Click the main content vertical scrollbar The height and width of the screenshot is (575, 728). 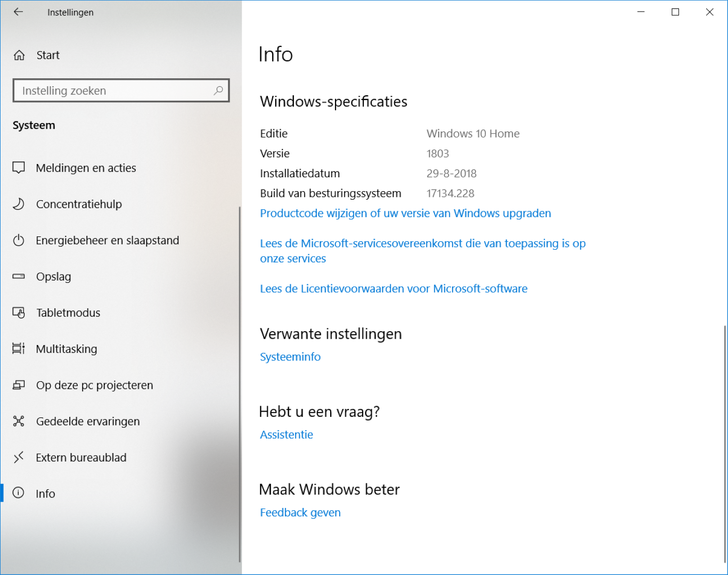[x=725, y=443]
